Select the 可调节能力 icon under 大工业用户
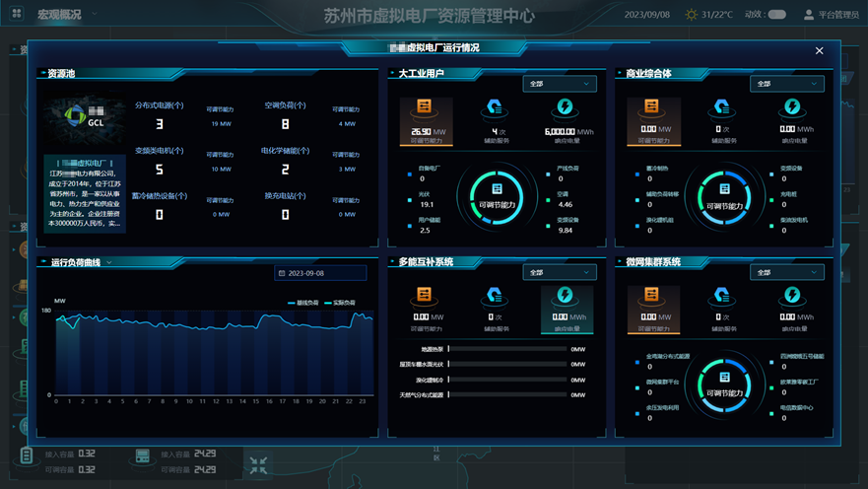The image size is (868, 489). 425,107
